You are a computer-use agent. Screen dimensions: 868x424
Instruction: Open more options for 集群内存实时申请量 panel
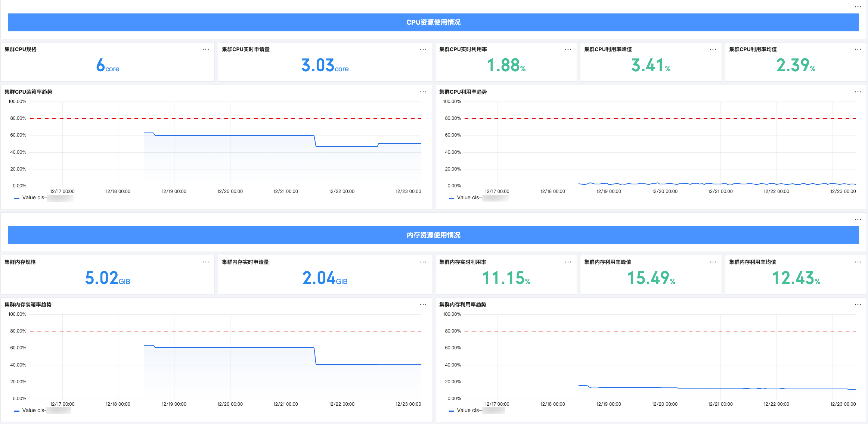point(423,262)
